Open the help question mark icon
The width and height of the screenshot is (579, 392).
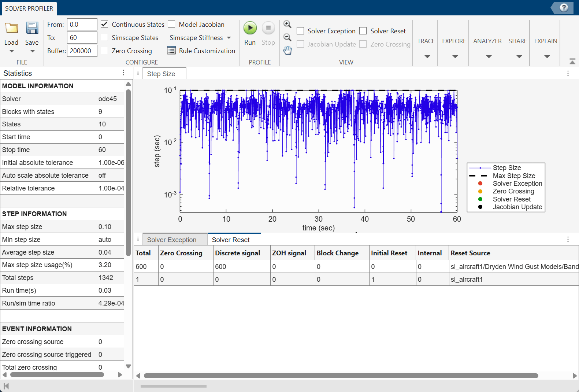pyautogui.click(x=564, y=8)
